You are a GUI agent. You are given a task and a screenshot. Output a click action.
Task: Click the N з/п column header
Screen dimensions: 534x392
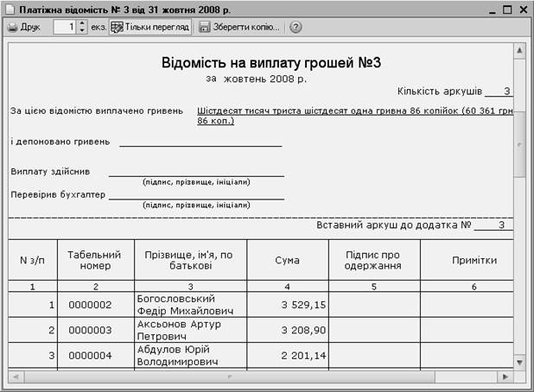(x=32, y=260)
